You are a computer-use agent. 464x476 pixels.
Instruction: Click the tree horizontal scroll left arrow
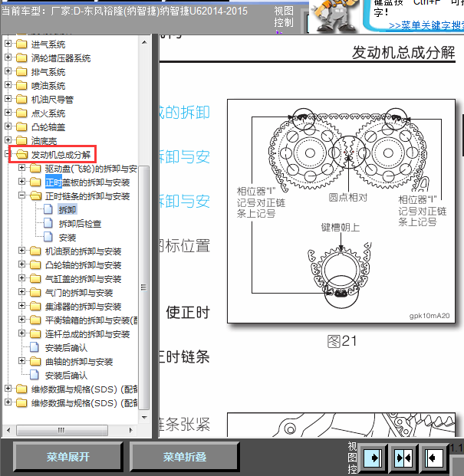pos(8,430)
